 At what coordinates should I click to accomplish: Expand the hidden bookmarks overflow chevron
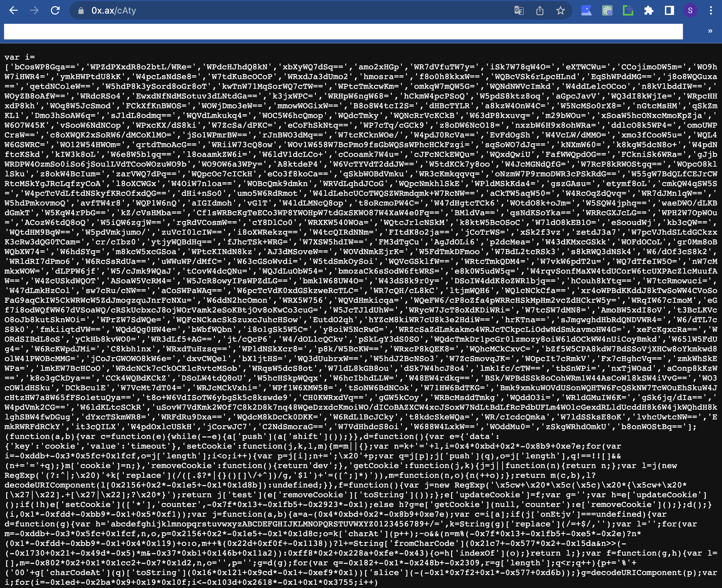tap(710, 31)
